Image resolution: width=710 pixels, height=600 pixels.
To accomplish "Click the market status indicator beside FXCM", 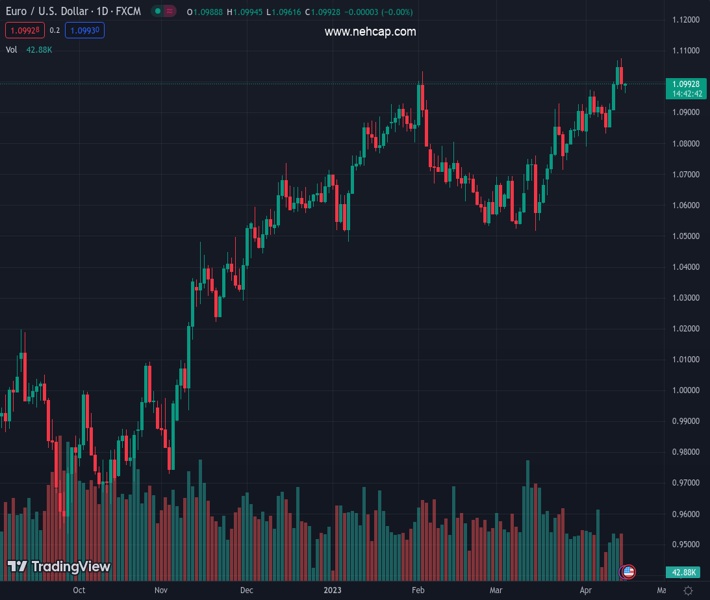I will [x=161, y=11].
